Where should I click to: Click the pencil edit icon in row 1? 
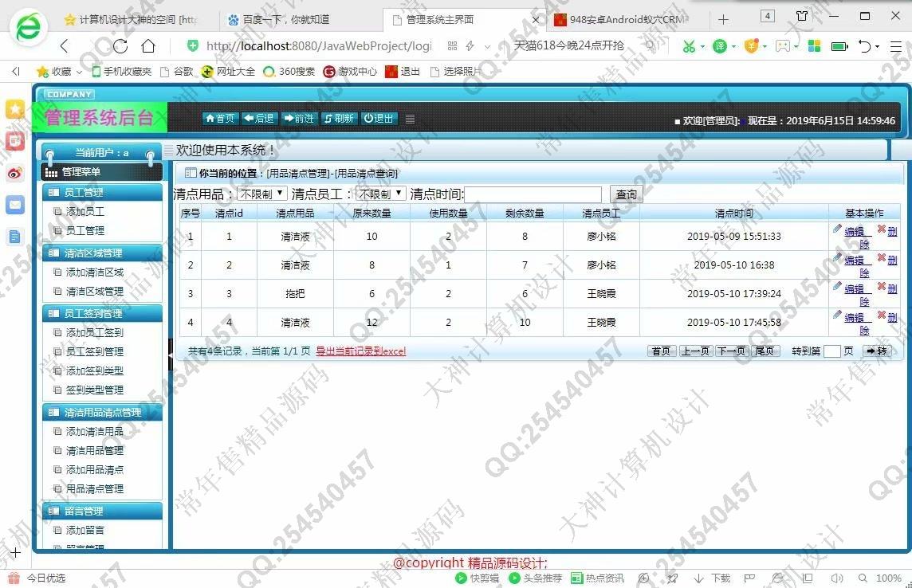click(x=837, y=229)
